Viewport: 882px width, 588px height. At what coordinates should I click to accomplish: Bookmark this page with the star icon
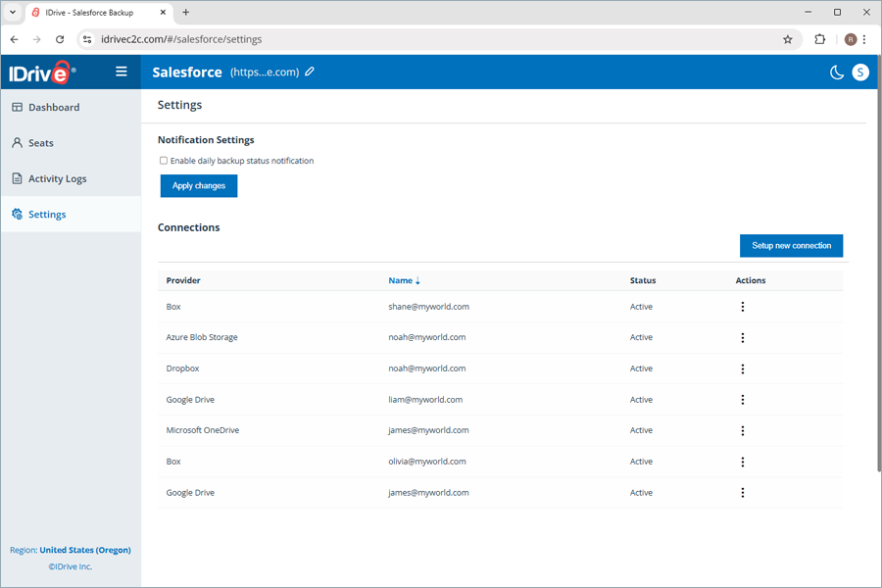click(787, 39)
